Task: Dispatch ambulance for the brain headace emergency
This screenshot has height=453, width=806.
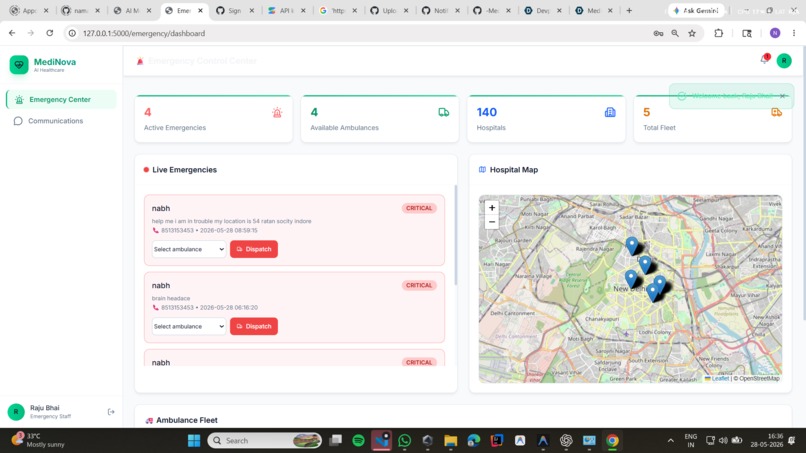Action: click(254, 327)
